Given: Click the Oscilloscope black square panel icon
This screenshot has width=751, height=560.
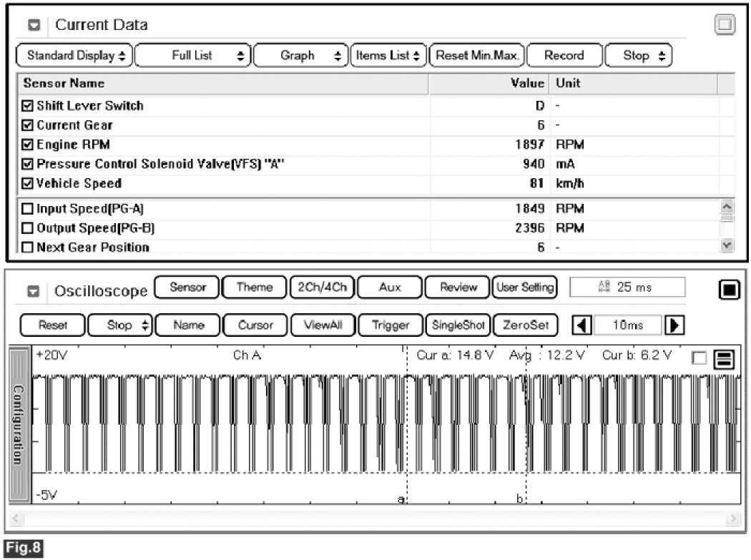Looking at the screenshot, I should pos(728,290).
